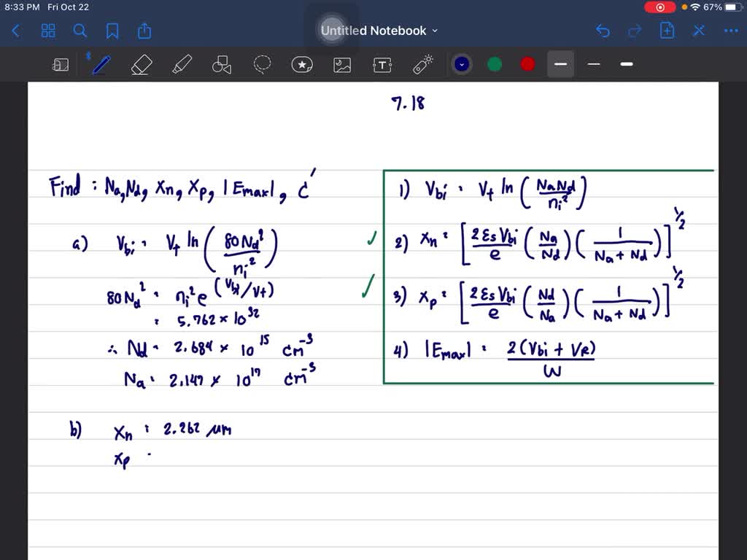747x560 pixels.
Task: Toggle the page sidebar panel
Action: tap(61, 64)
